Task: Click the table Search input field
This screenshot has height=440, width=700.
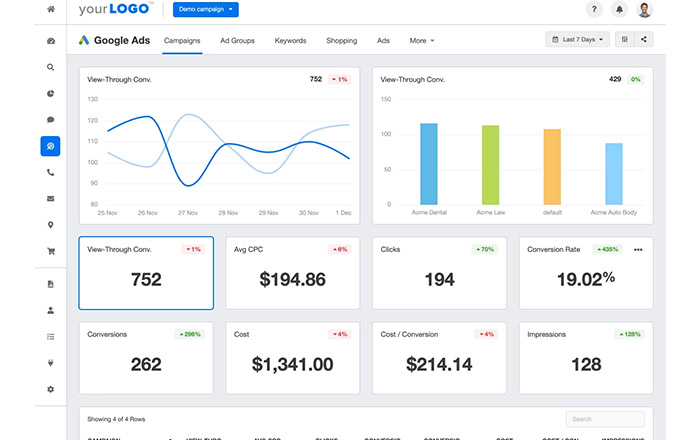Action: (x=605, y=419)
